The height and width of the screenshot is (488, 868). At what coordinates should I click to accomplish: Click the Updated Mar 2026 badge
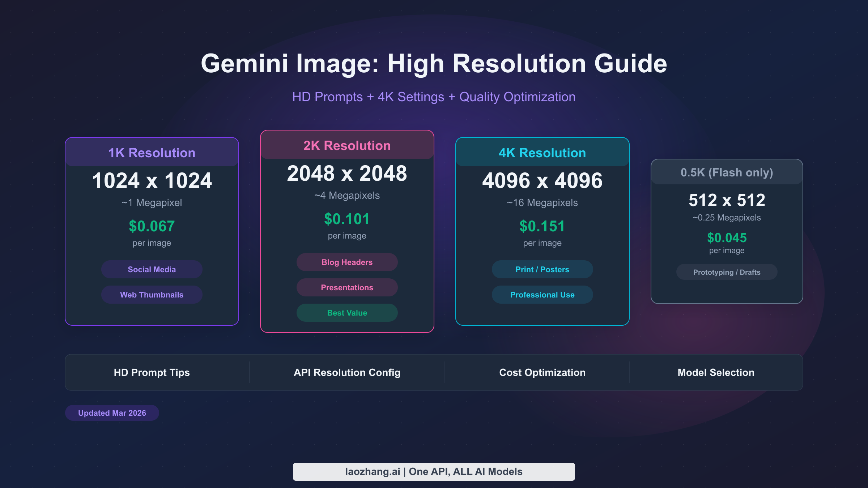point(112,412)
